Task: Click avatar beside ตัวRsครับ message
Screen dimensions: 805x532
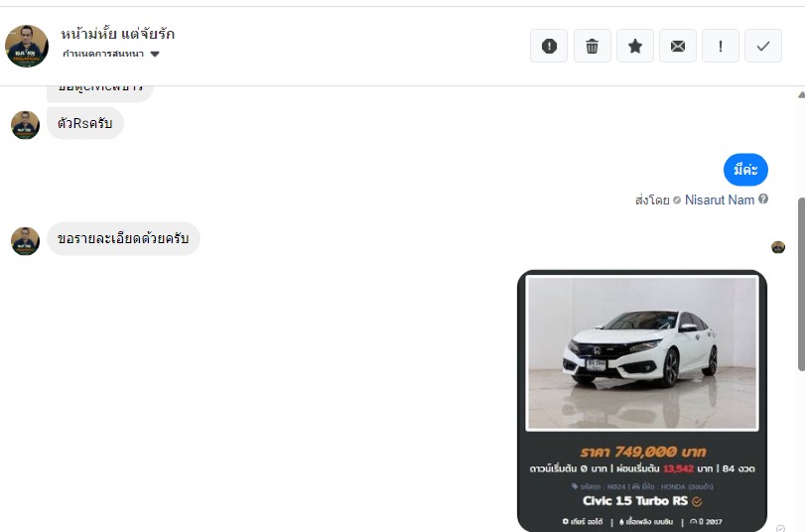Action: 25,125
